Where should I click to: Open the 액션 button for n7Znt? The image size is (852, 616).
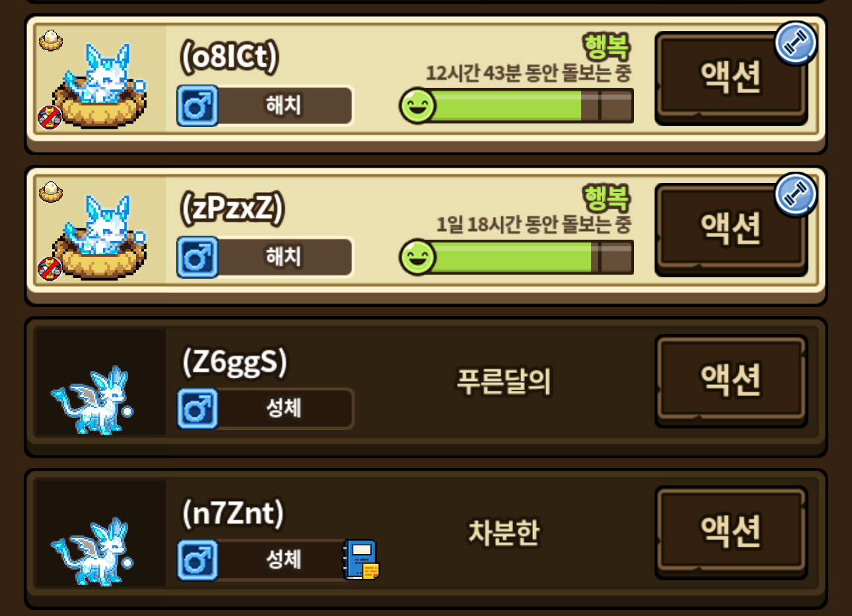(731, 532)
